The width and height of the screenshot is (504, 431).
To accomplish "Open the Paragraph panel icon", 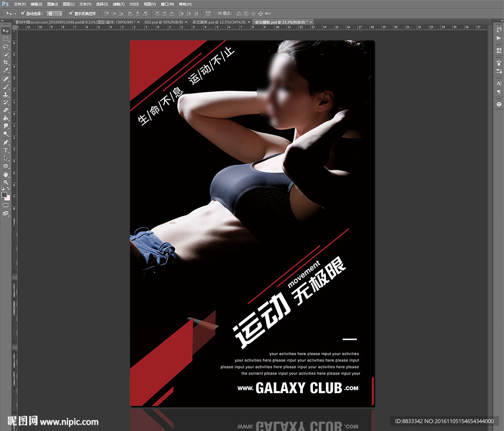I will (499, 92).
